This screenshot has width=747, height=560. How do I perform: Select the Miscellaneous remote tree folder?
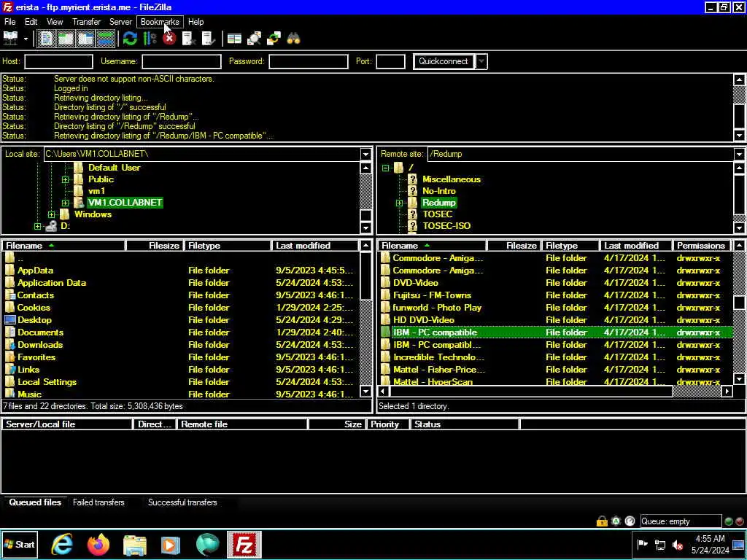(x=451, y=179)
